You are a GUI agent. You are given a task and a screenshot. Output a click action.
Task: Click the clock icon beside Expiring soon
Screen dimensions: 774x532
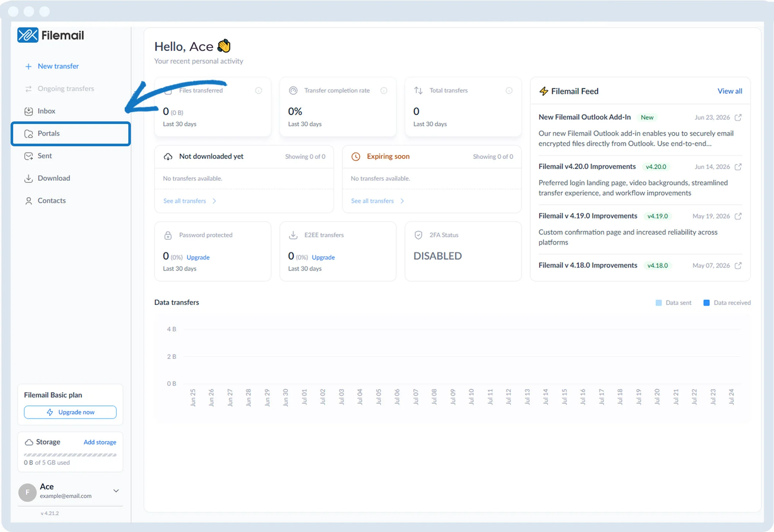(x=356, y=156)
